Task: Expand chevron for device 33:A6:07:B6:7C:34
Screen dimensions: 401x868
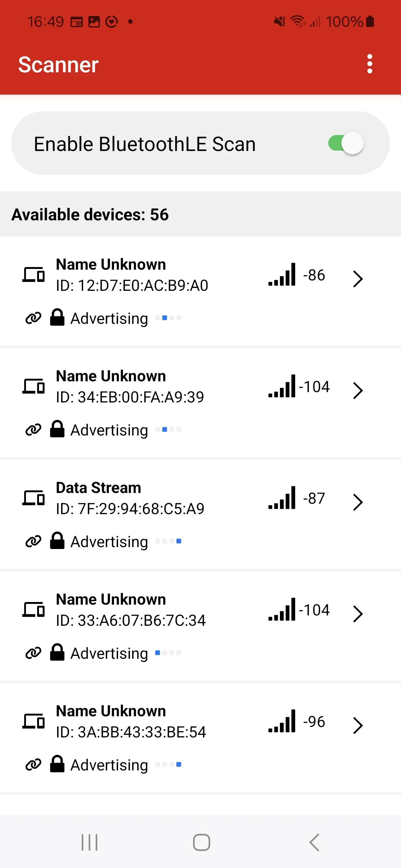Action: [358, 614]
